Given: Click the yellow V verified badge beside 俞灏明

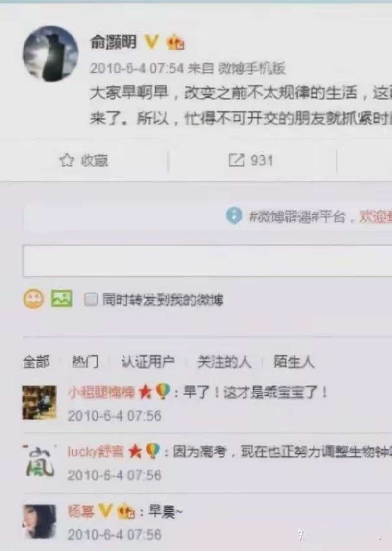Looking at the screenshot, I should coord(152,42).
